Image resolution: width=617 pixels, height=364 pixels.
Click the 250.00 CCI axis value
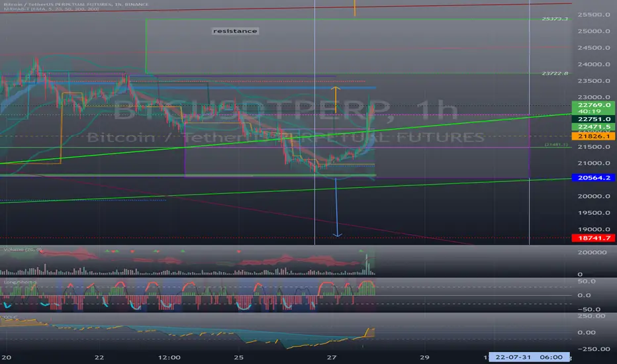click(592, 316)
